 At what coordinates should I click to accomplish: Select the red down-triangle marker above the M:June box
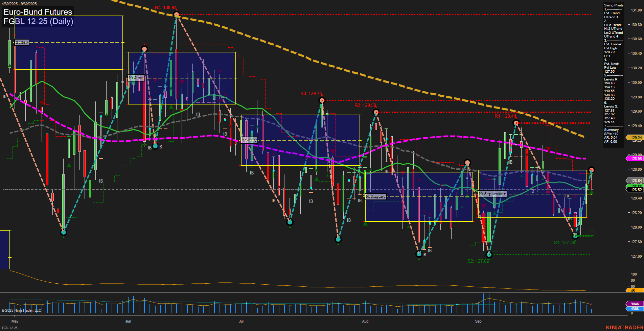pyautogui.click(x=144, y=44)
